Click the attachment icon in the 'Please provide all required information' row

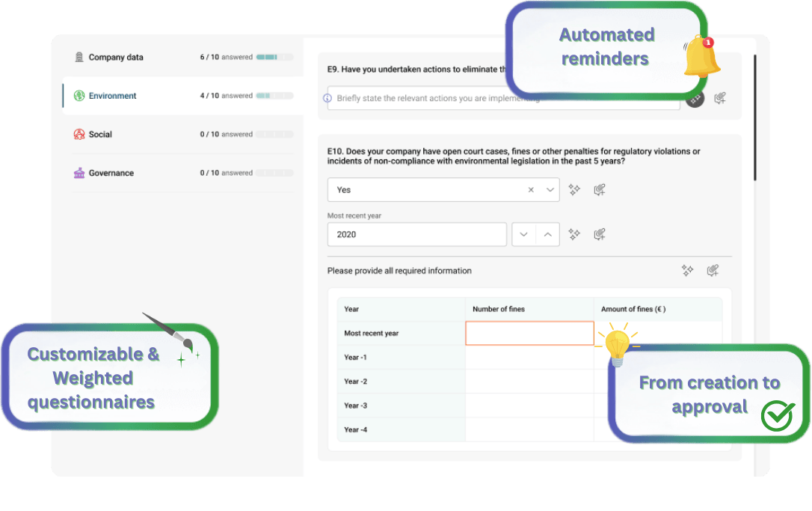pyautogui.click(x=713, y=271)
